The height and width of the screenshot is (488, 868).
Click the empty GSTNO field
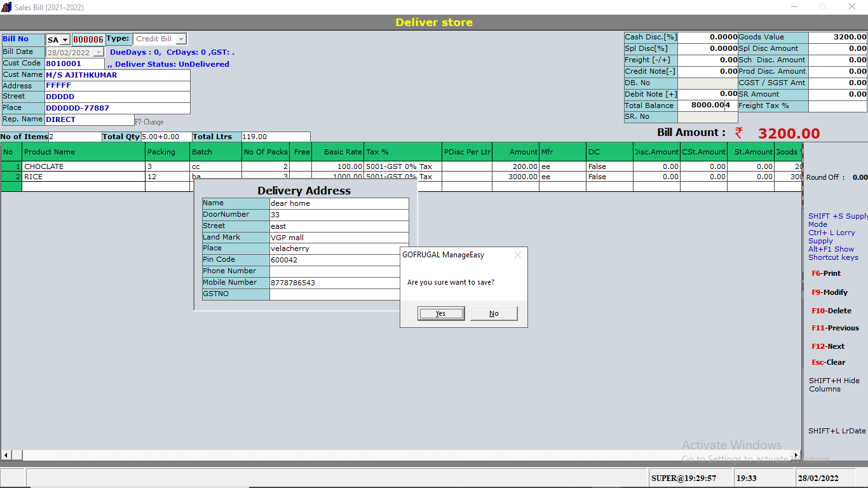335,294
